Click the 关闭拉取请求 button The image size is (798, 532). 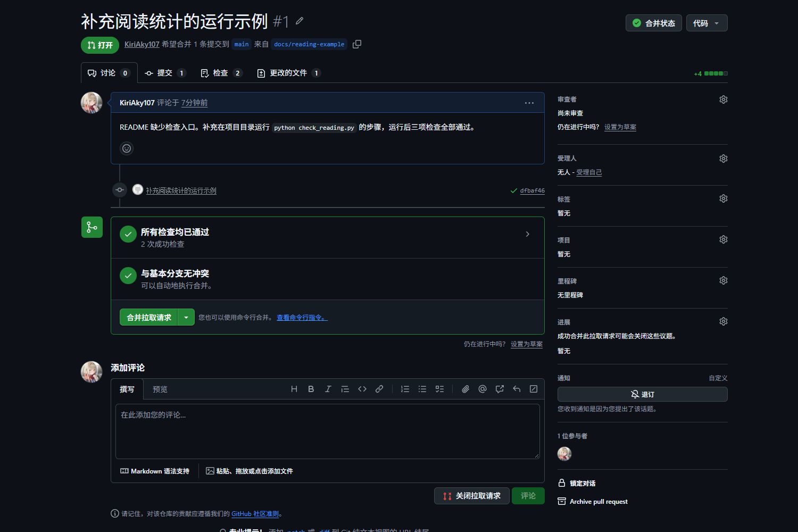click(472, 496)
